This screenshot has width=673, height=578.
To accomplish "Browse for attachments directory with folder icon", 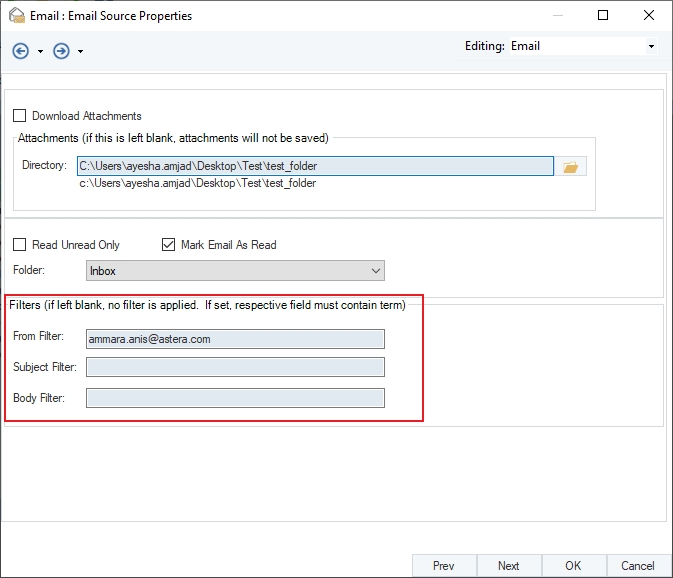I will [571, 167].
